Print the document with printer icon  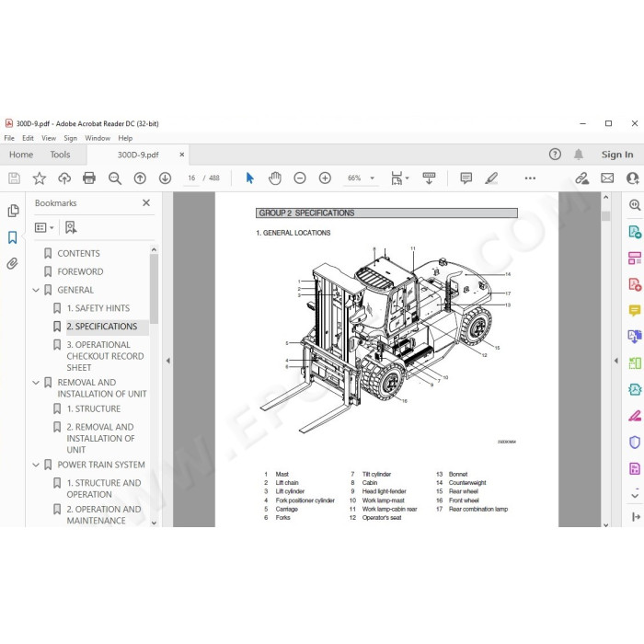click(89, 178)
